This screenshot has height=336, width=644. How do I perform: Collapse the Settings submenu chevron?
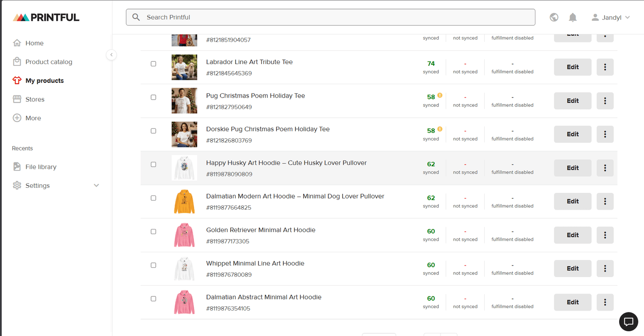click(x=97, y=185)
